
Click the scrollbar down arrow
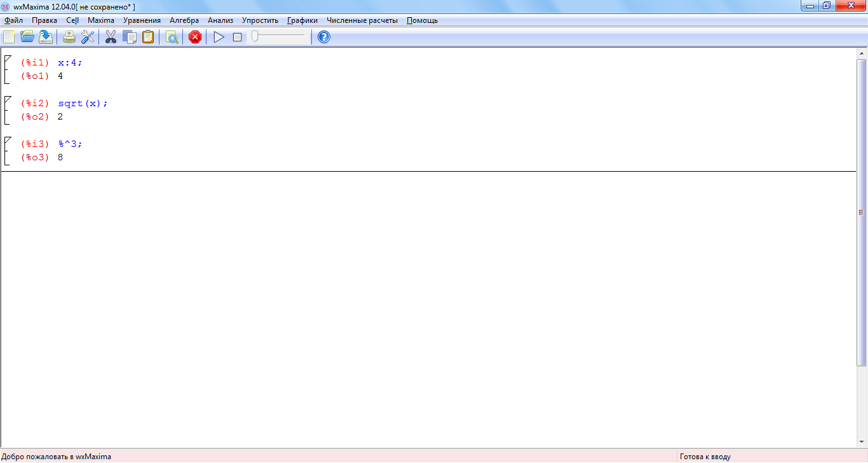(x=862, y=443)
